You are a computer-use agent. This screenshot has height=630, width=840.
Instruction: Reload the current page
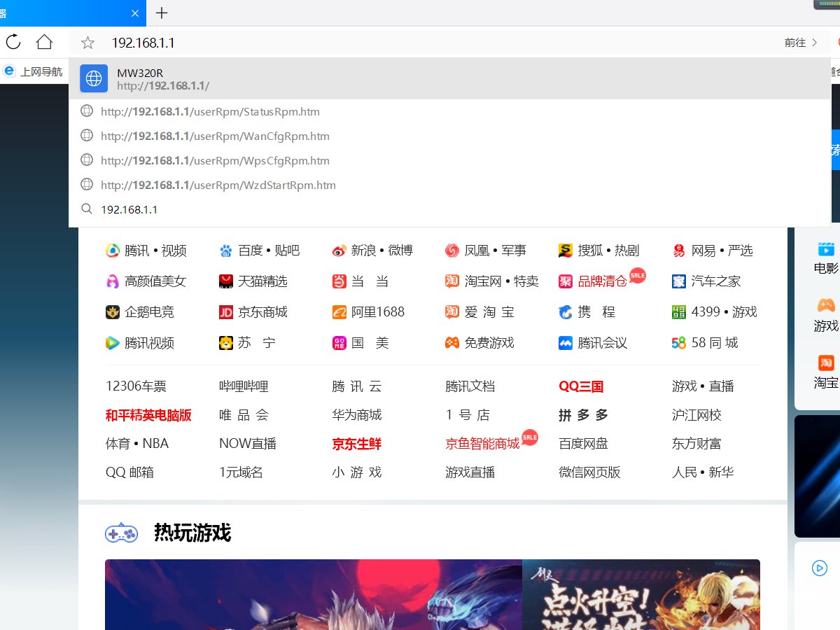click(x=13, y=42)
